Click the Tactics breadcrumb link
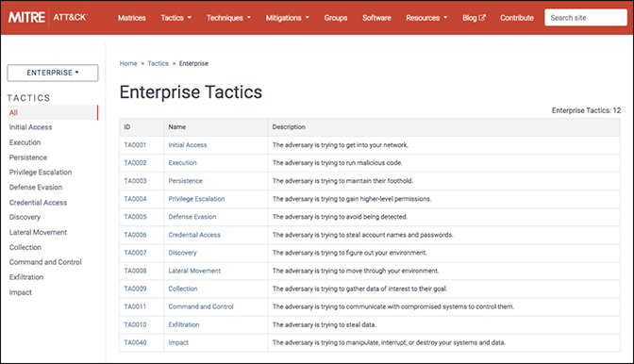 coord(158,63)
